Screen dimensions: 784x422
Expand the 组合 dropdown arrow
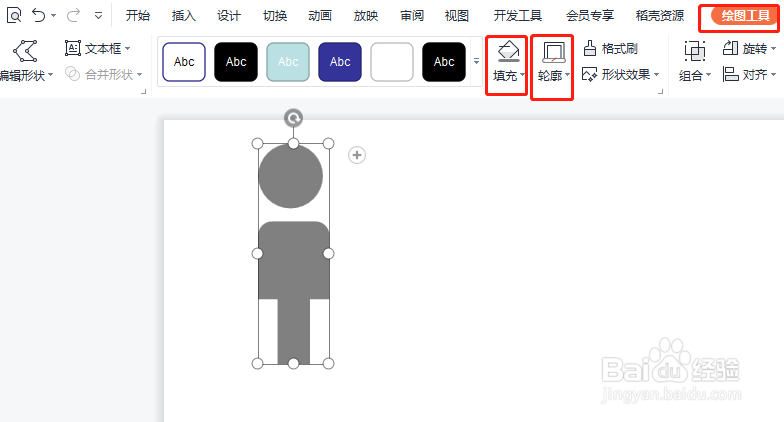coord(708,75)
